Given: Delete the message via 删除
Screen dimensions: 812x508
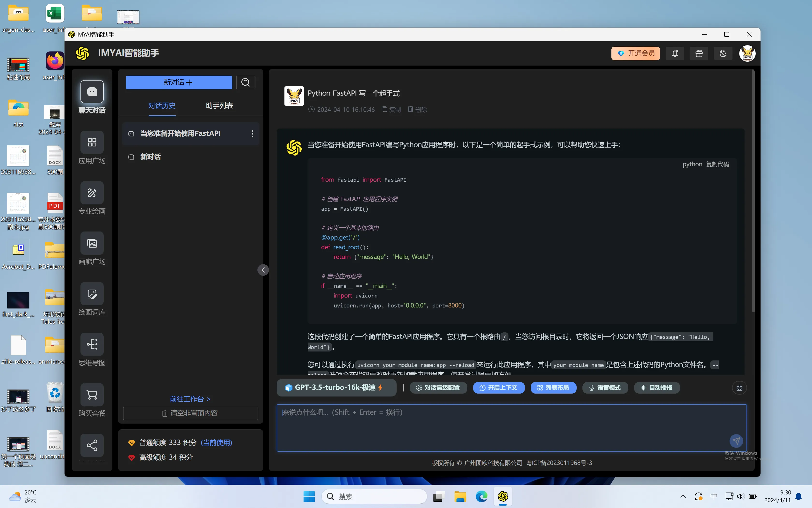Looking at the screenshot, I should 417,110.
